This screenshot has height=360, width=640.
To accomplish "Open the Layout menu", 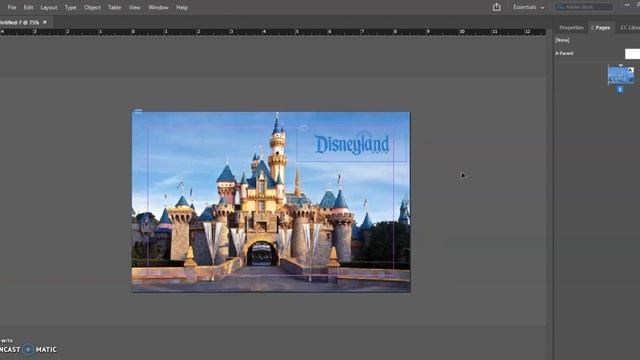I will 49,7.
